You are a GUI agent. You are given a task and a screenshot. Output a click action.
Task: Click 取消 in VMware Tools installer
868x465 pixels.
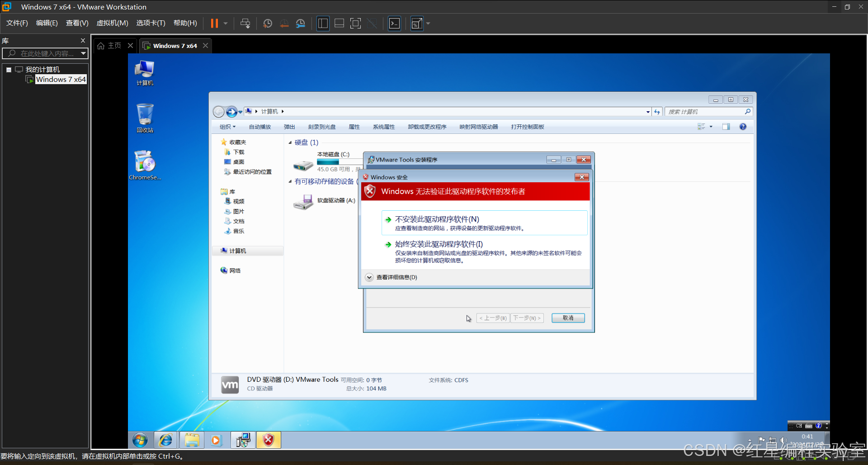568,318
